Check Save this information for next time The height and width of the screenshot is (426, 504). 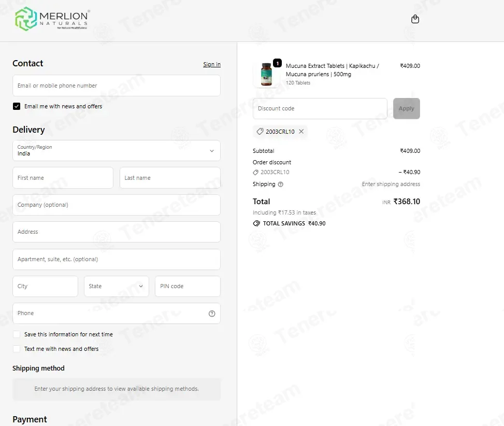17,334
